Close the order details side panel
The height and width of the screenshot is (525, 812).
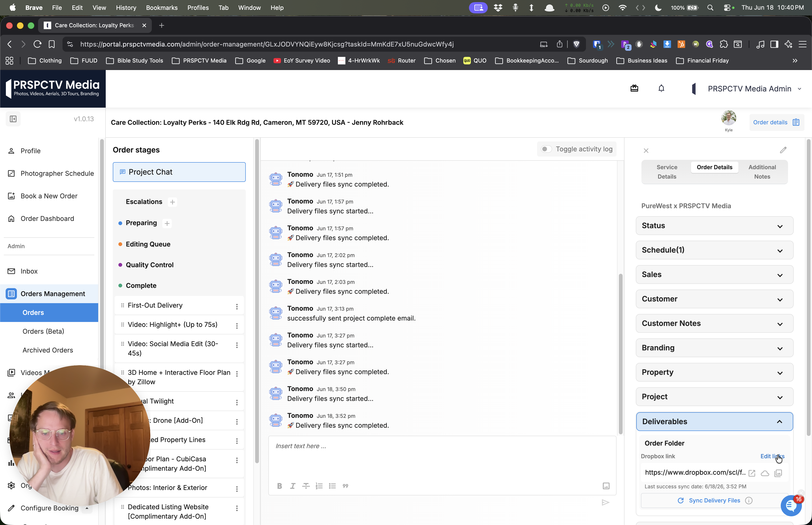(x=646, y=150)
